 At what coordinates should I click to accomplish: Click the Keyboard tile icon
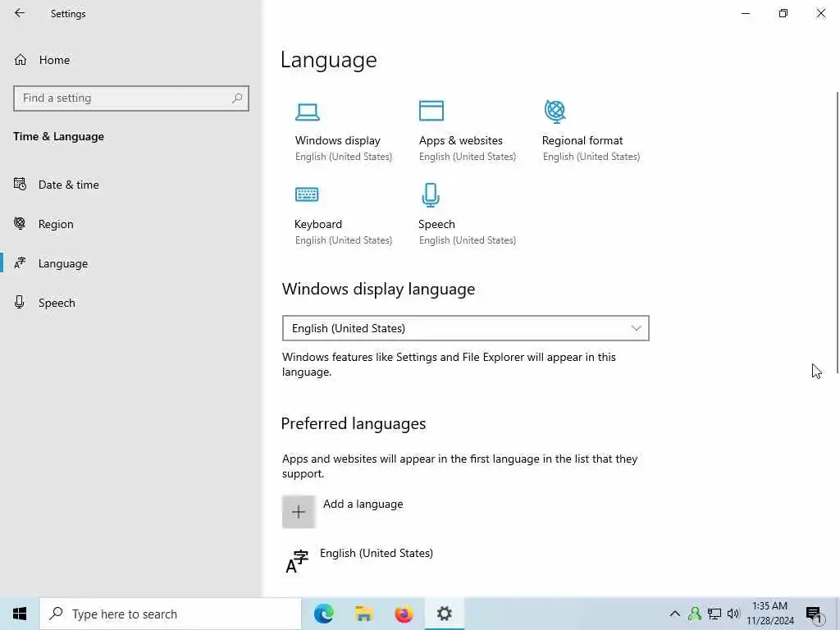pyautogui.click(x=307, y=194)
